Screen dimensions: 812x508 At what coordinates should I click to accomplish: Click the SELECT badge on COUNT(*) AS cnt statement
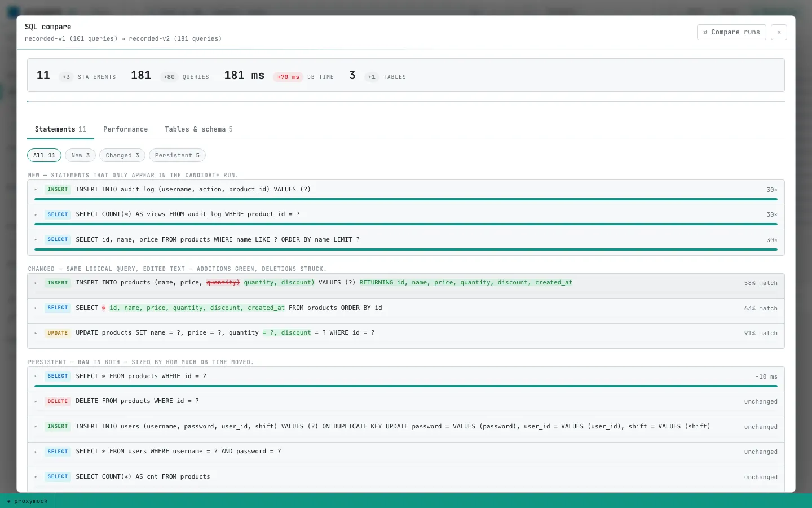coord(58,477)
